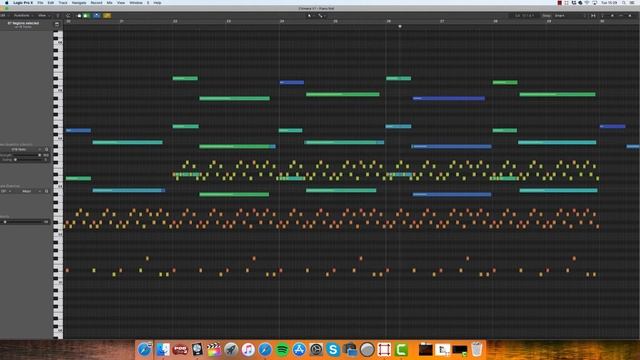This screenshot has height=360, width=640.
Task: Open the red-cornered screenshot tool in Dock
Action: coord(384,349)
